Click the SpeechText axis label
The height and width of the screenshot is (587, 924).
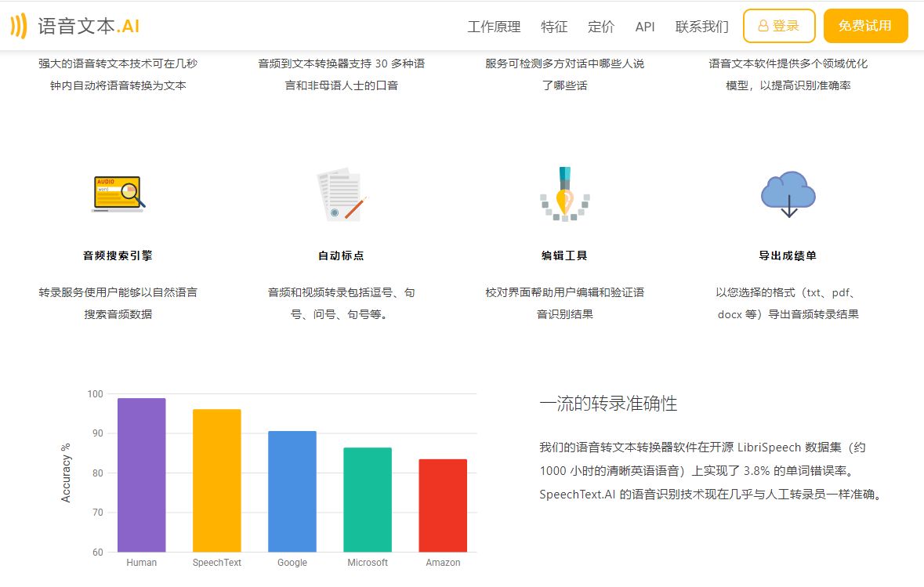[x=217, y=562]
